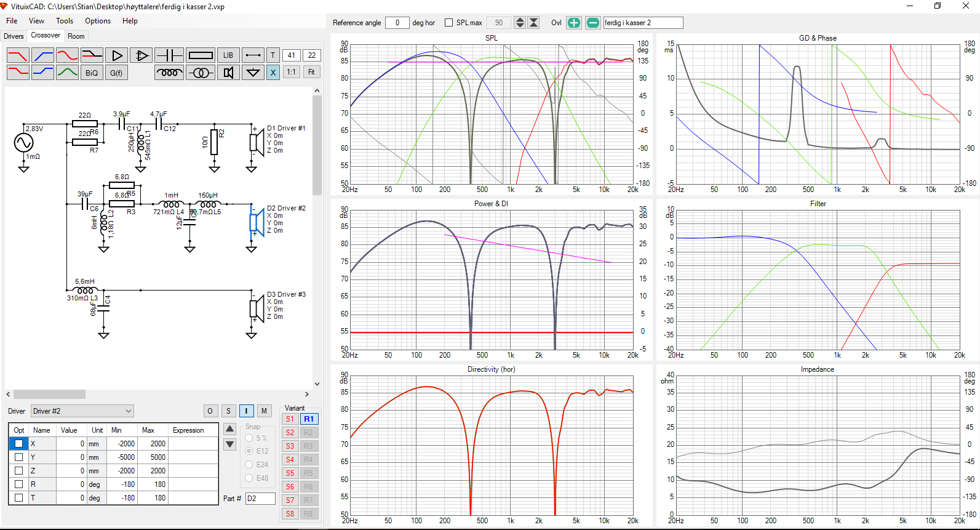
Task: Open the File menu
Action: (12, 21)
